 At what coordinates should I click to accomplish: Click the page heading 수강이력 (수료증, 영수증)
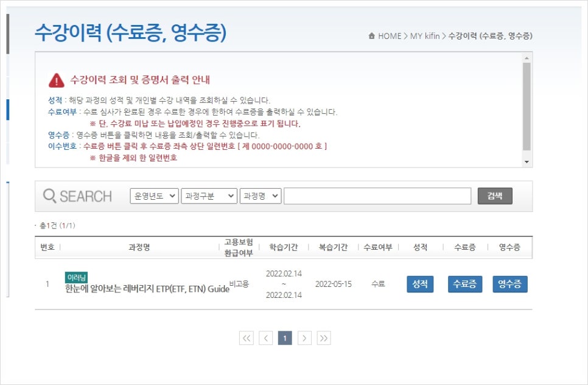[x=131, y=33]
